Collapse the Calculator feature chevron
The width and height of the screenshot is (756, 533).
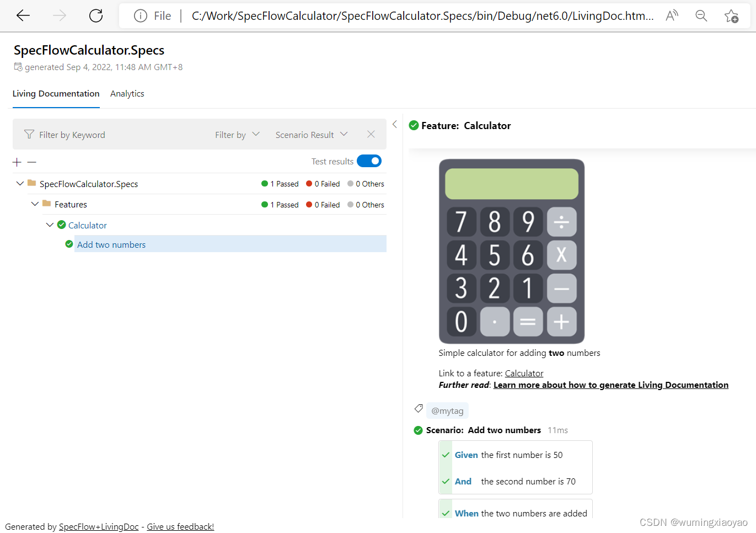coord(50,225)
